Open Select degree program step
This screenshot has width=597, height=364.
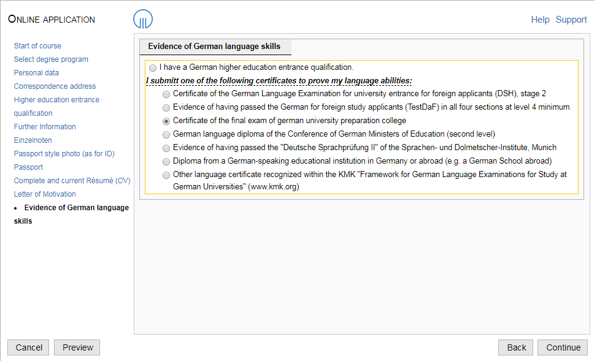[x=51, y=59]
